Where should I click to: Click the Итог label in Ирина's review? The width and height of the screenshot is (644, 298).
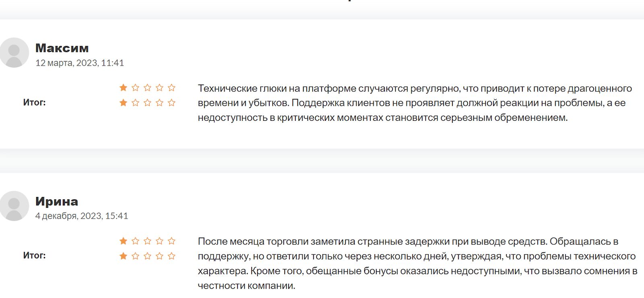[x=35, y=256]
